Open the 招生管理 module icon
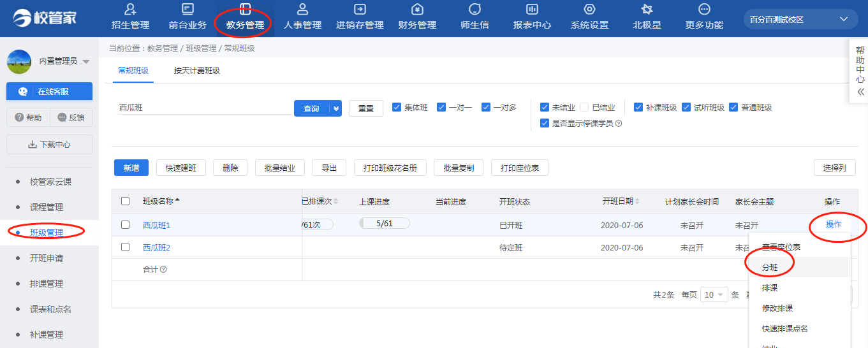Screen dimensions: 868x348 coord(131,10)
